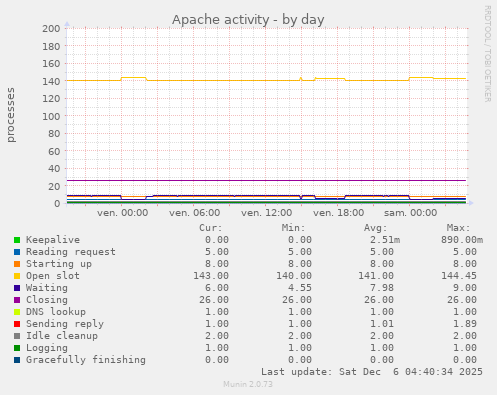Click the Min: column header
Viewport: 497px width, 395px height.
tap(293, 228)
